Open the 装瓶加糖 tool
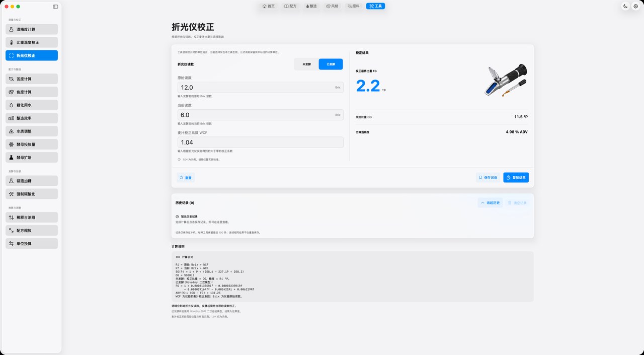This screenshot has height=355, width=644. point(32,180)
